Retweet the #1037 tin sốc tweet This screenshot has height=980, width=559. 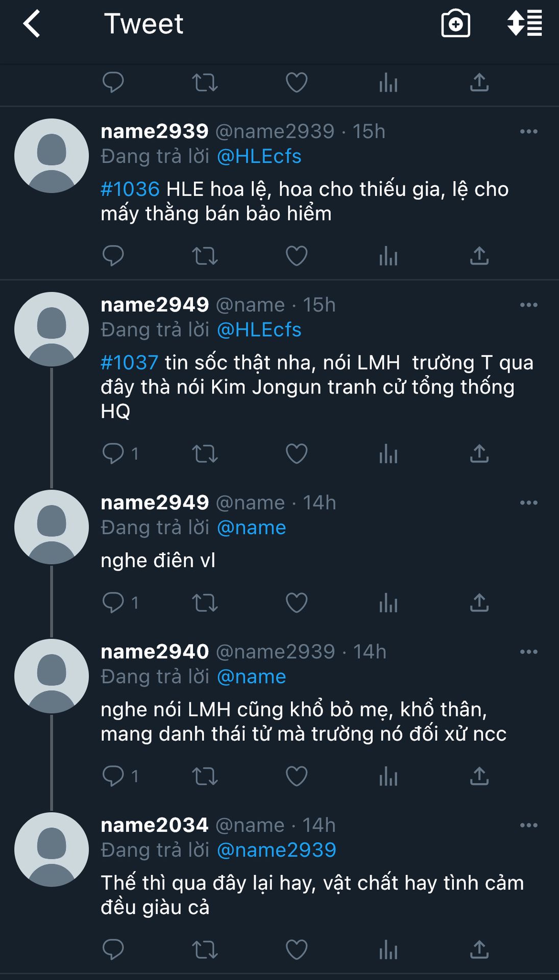coord(205,454)
